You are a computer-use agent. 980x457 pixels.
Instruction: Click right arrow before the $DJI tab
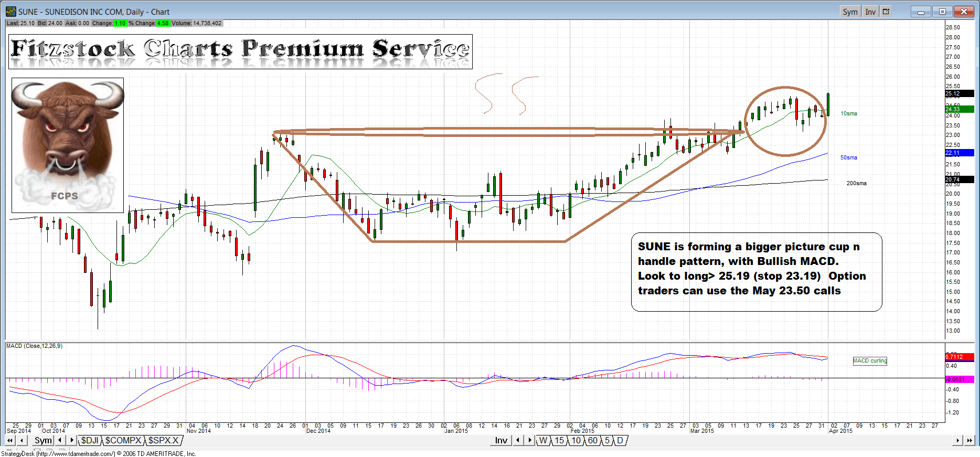click(72, 440)
